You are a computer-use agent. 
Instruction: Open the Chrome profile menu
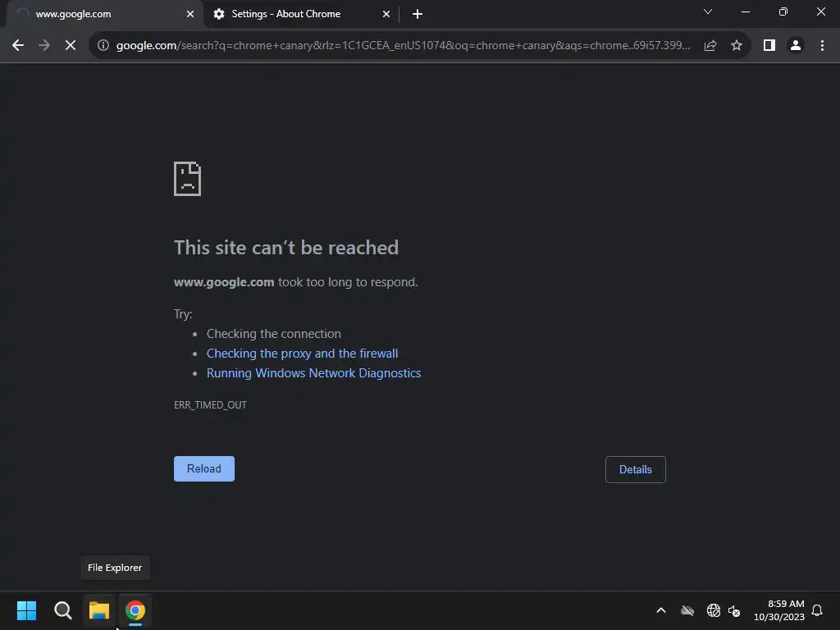coord(796,46)
